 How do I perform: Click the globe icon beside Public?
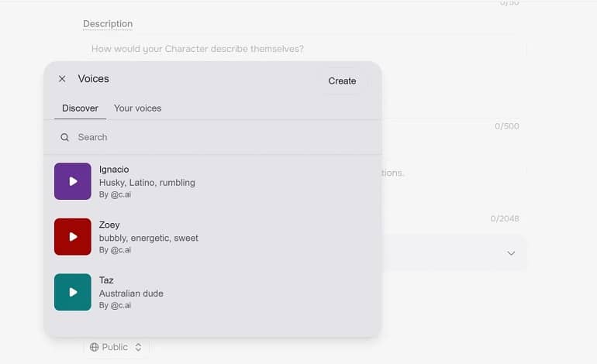click(94, 347)
